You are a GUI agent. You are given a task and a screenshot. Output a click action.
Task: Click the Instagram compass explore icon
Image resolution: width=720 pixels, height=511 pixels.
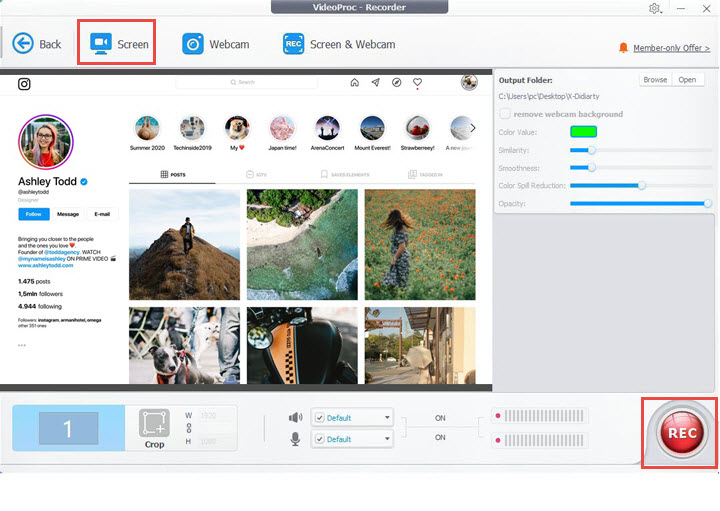(x=397, y=83)
